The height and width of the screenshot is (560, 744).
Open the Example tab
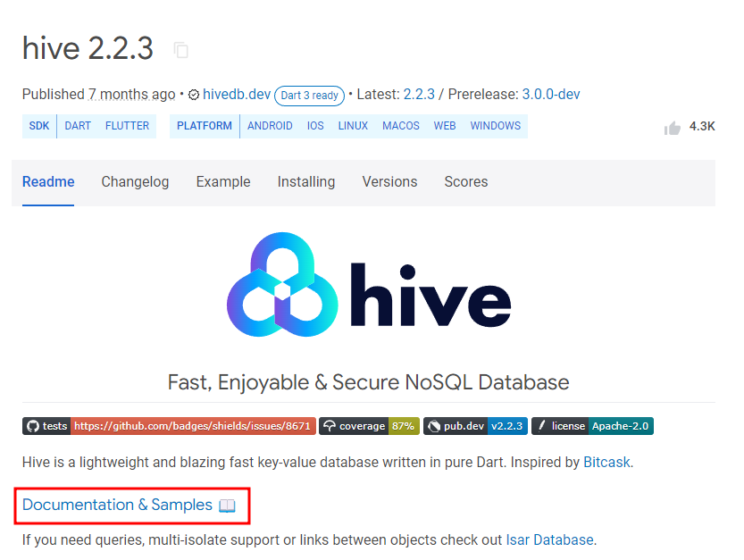pos(223,182)
